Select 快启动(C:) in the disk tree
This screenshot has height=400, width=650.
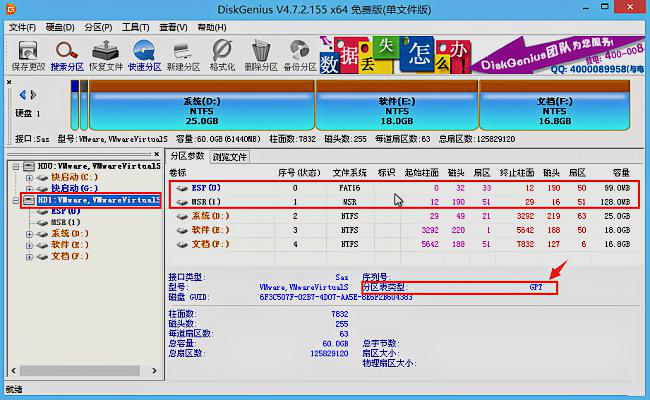pyautogui.click(x=74, y=177)
